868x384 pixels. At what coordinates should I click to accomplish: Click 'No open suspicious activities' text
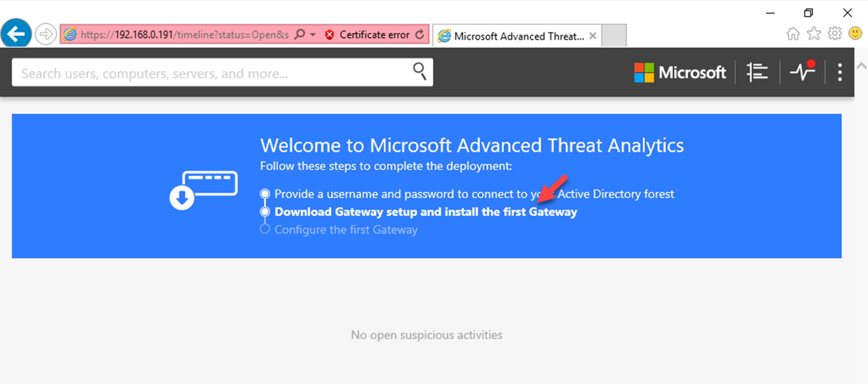click(427, 335)
